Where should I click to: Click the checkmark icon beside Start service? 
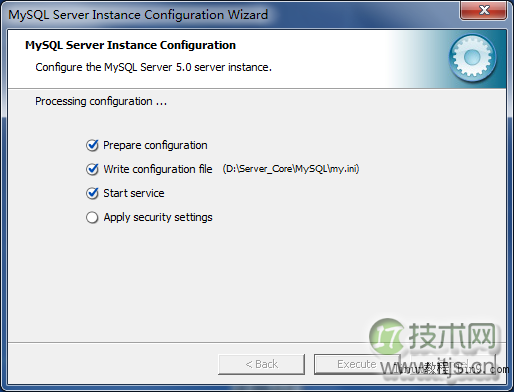[92, 193]
